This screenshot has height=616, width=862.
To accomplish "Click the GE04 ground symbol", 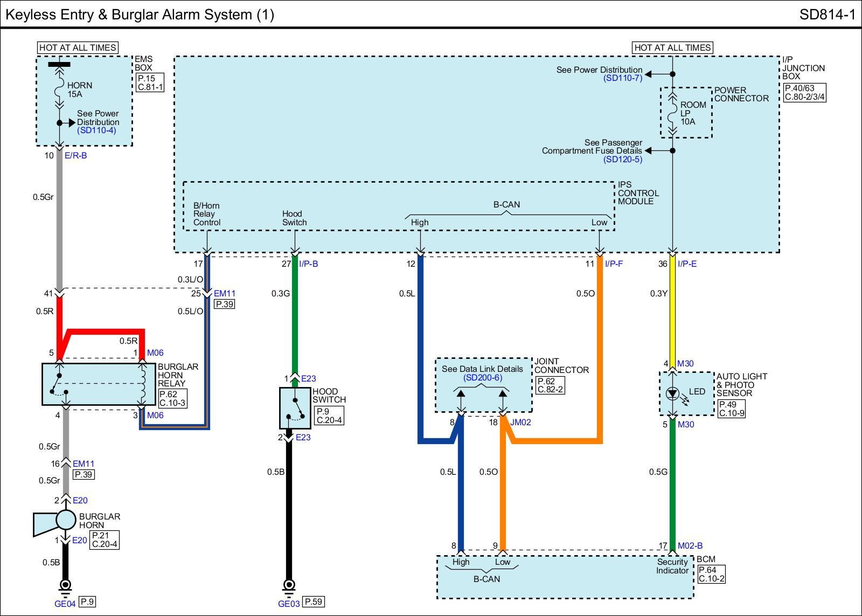I will click(x=65, y=585).
